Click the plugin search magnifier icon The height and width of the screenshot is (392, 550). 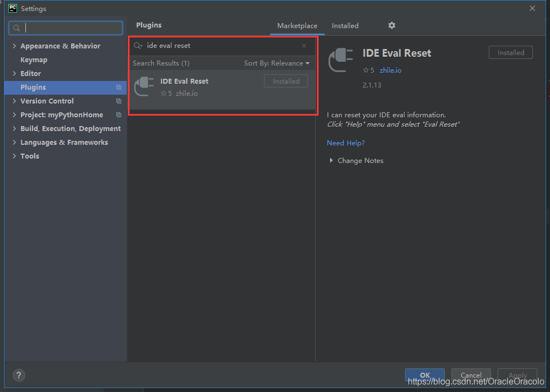click(x=138, y=46)
